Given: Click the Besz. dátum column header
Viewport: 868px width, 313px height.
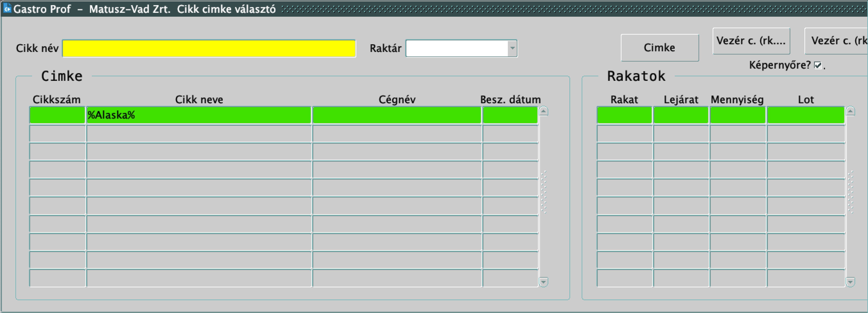Looking at the screenshot, I should coord(511,100).
